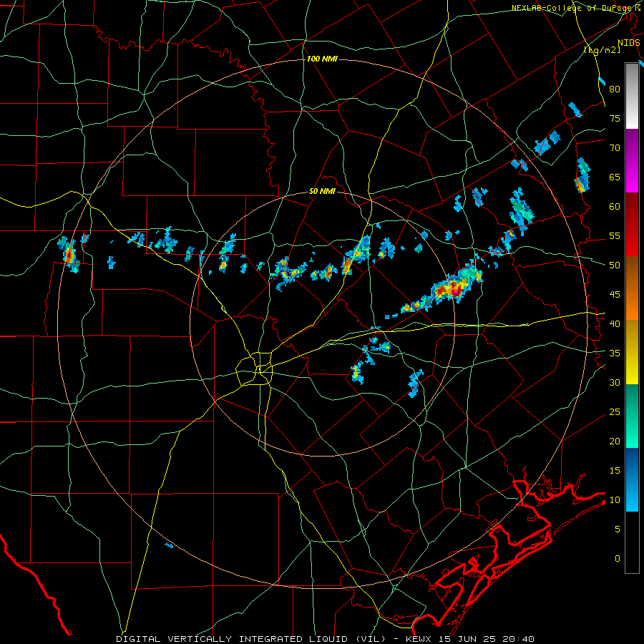
Task: Click the isolated small blue echo in the southwest
Action: [169, 545]
